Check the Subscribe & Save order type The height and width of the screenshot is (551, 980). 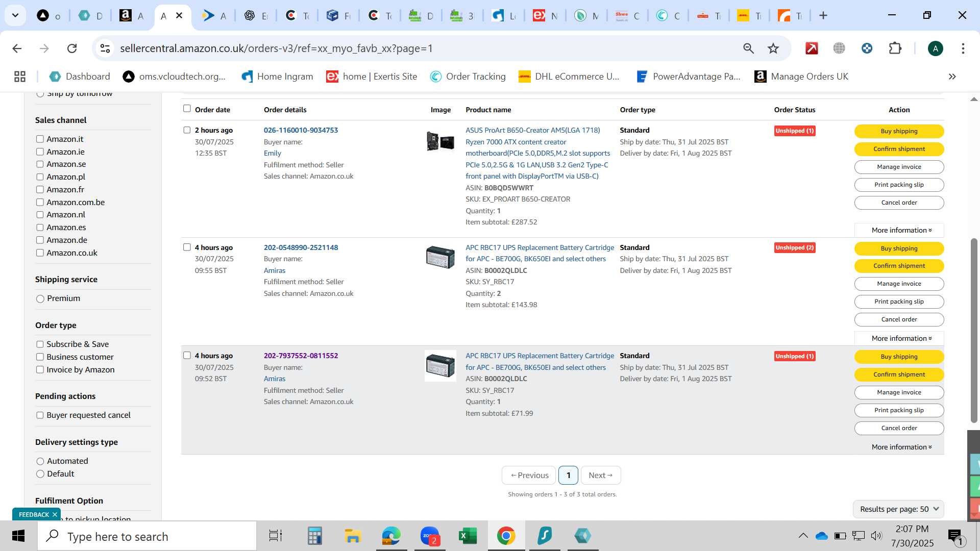click(x=40, y=344)
